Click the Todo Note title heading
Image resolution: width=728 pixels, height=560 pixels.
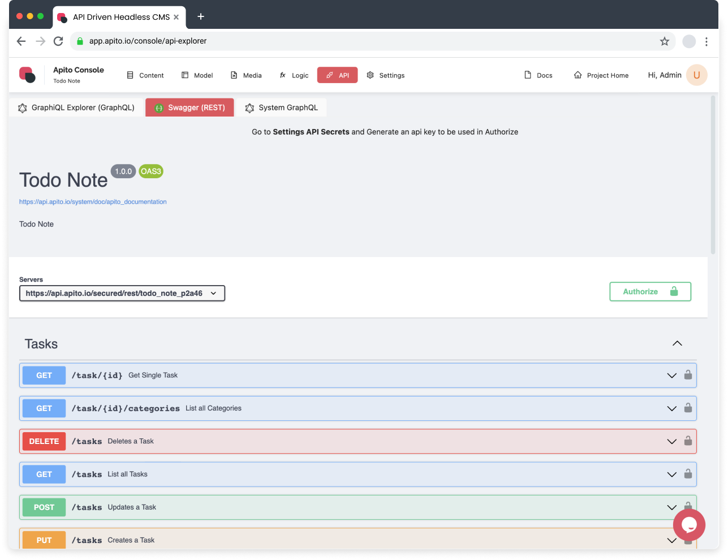pos(63,180)
